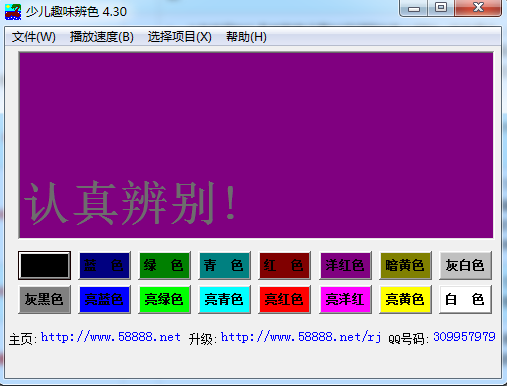Screen dimensions: 507x386
Task: Select the black color swatch
Action: (x=44, y=266)
